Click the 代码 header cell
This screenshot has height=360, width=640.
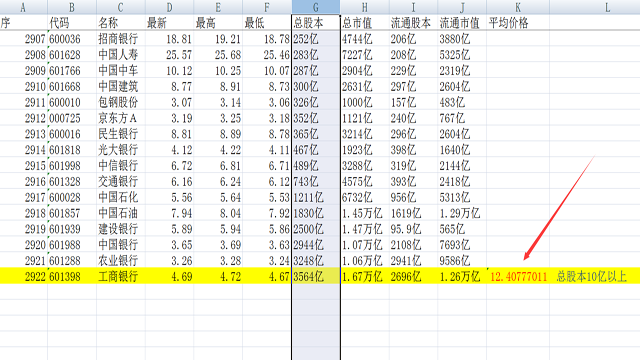[x=72, y=23]
